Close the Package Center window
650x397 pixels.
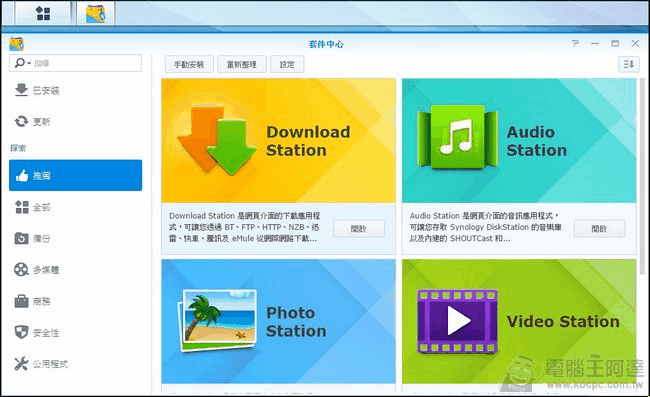(x=635, y=44)
